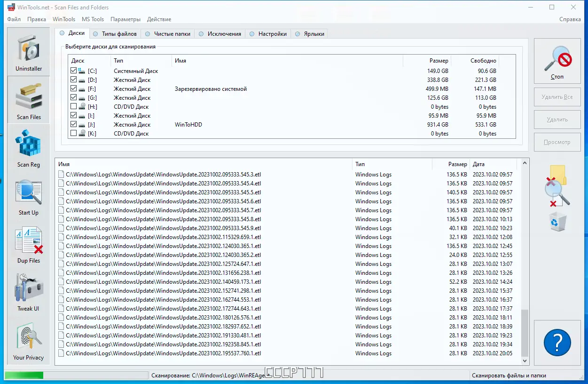Click file icon of WindowsUpdate.20231002.195537.760.1.etl

click(61, 353)
